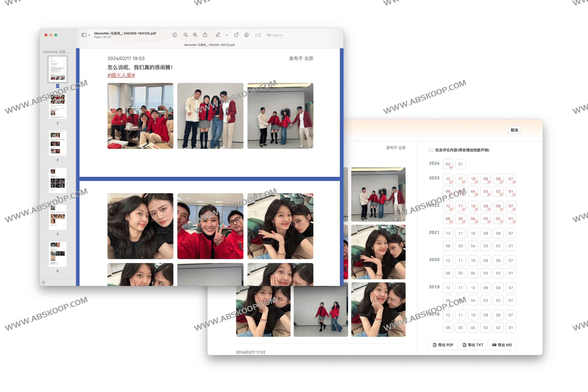This screenshot has width=588, height=392.
Task: Open search options magnifier dropdown
Action: click(269, 35)
